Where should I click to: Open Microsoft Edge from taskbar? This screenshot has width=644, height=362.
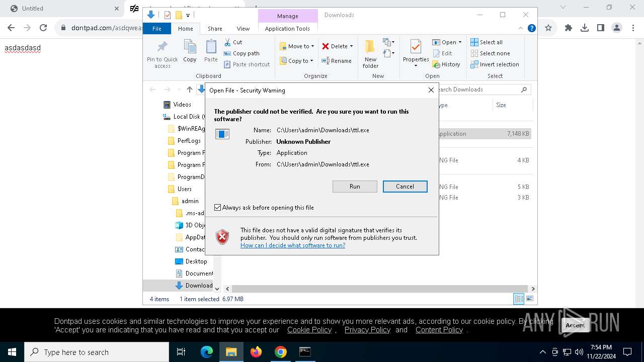[x=207, y=352]
